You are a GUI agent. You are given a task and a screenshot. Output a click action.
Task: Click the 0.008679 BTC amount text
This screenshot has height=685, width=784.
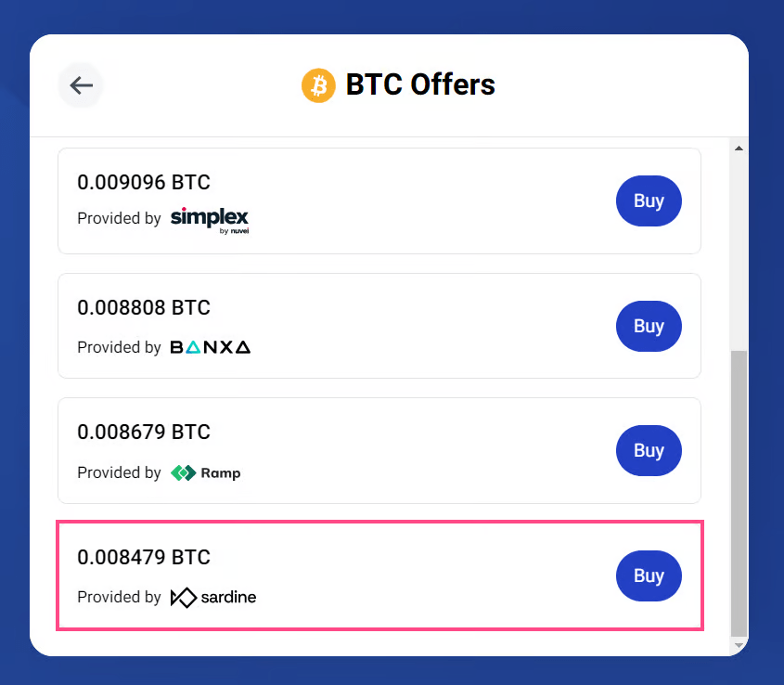(x=144, y=433)
